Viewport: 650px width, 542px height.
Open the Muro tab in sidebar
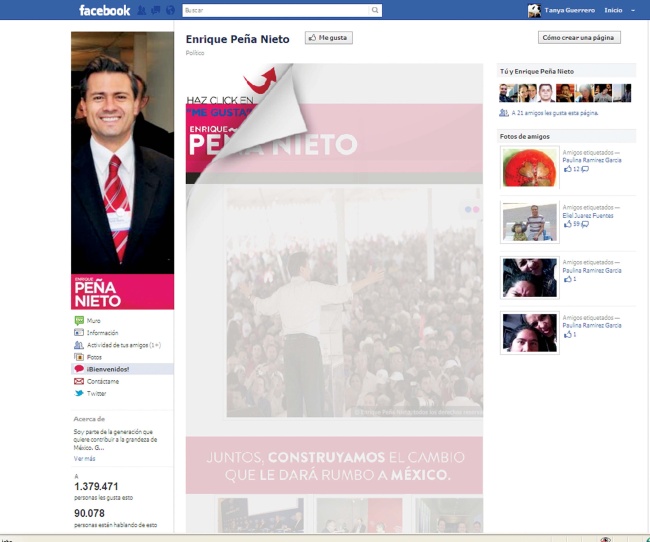click(x=94, y=321)
